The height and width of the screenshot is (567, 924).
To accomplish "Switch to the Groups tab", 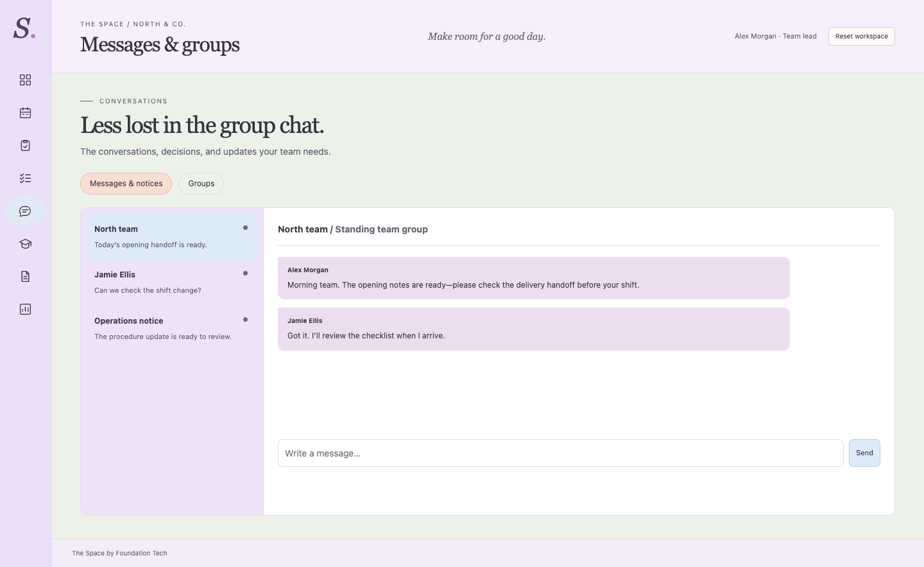I will click(x=201, y=184).
